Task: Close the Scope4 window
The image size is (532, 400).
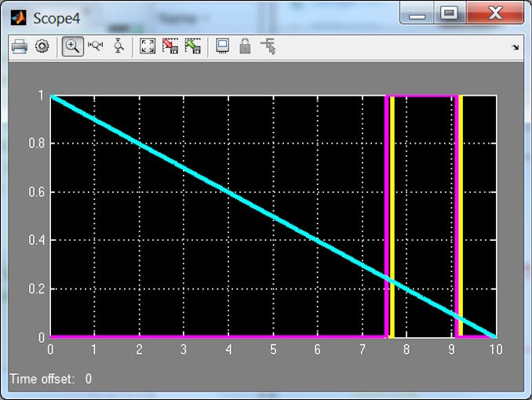Action: coord(495,13)
